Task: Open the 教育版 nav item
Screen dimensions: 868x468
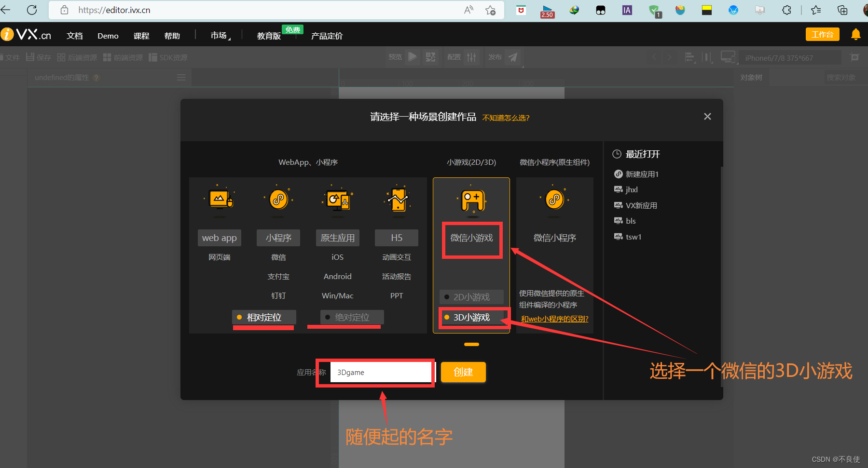Action: (269, 36)
